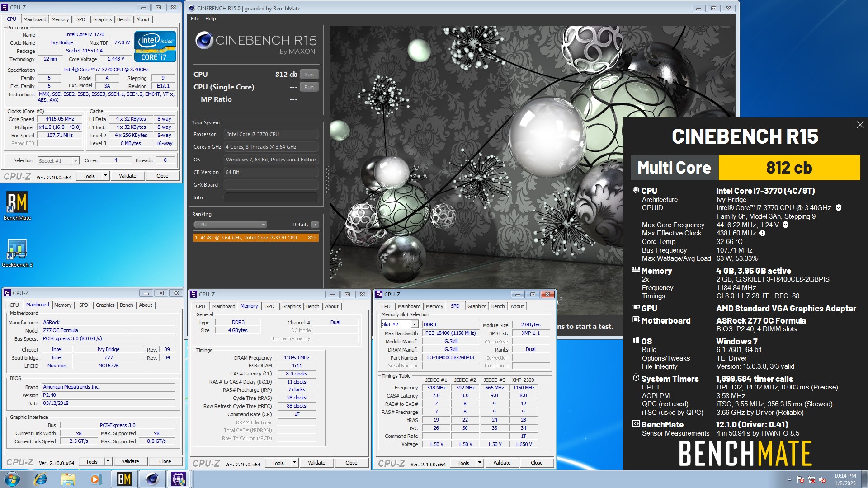Click the BIOS date 03/12/2018
The width and height of the screenshot is (868, 488).
[108, 403]
